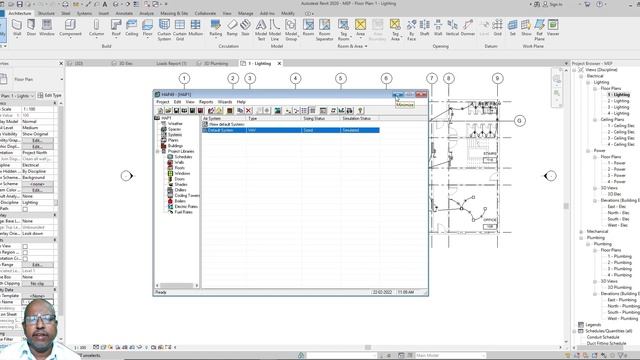640x360 pixels.
Task: Click the Shaft opening tool
Action: [424, 28]
